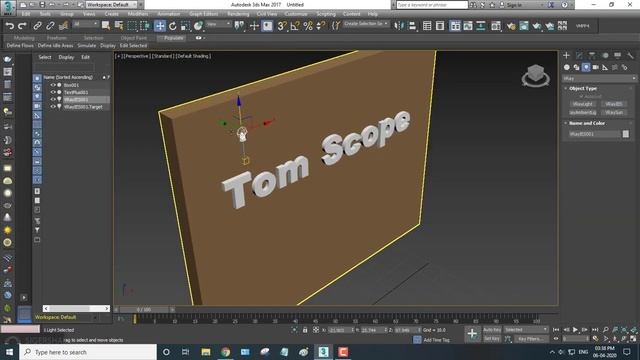The image size is (640, 360).
Task: Select the Lights category icon
Action: (x=586, y=67)
